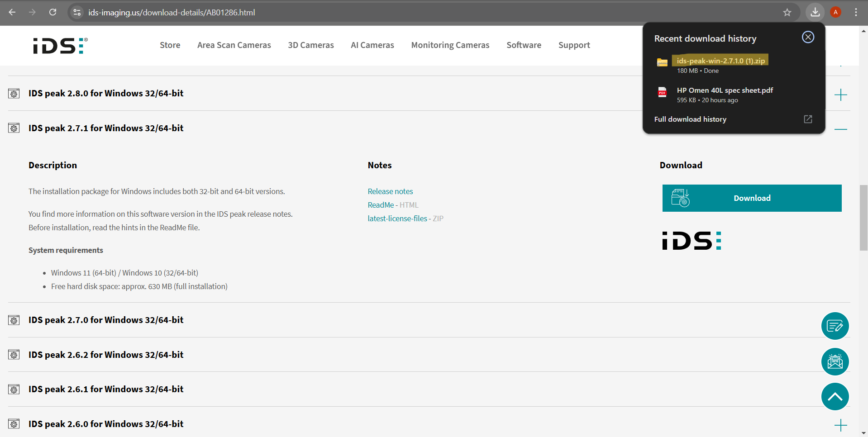Click the gear icon beside IDS peak 2.6.0
The height and width of the screenshot is (437, 868).
coord(14,424)
